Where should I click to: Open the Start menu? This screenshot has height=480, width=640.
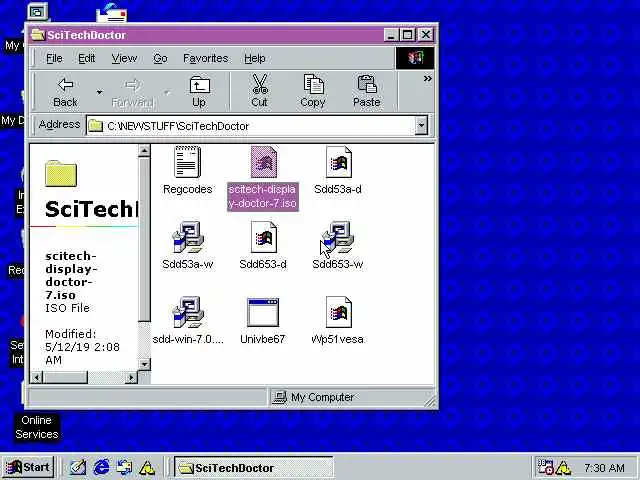(x=28, y=467)
